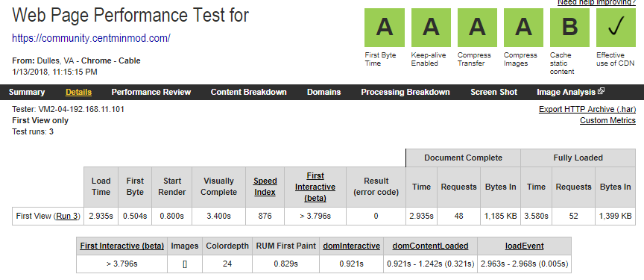
Task: Click the Visually Complete value 3.400s
Action: point(219,216)
